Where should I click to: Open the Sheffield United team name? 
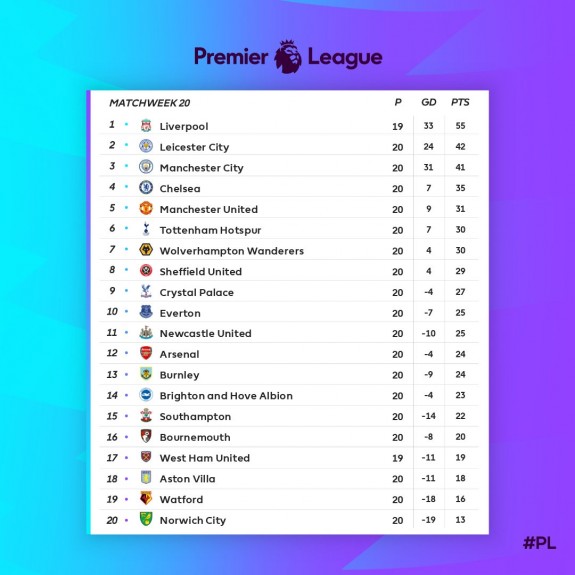pos(201,272)
